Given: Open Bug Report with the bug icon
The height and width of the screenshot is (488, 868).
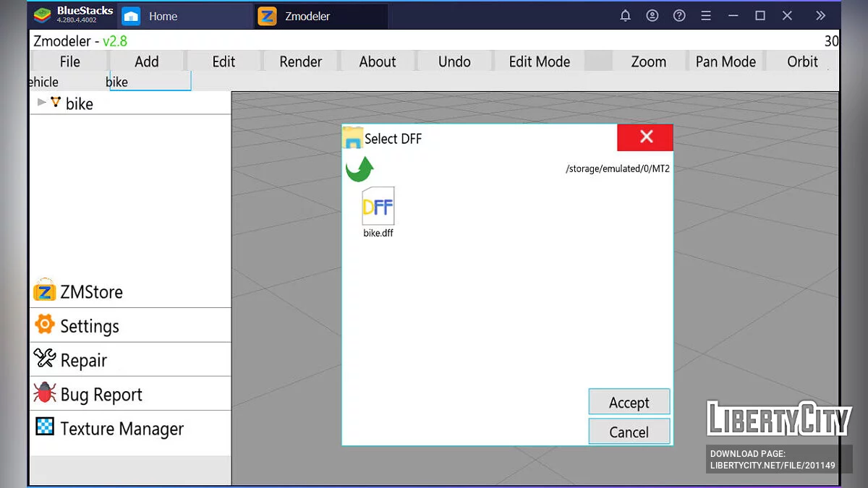Looking at the screenshot, I should [x=45, y=393].
